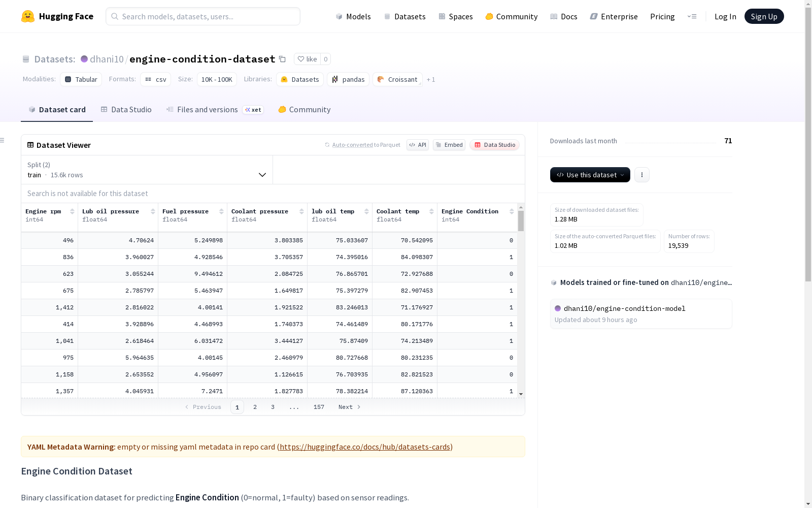Select the Croissant library tag
The image size is (812, 508).
[x=398, y=79]
